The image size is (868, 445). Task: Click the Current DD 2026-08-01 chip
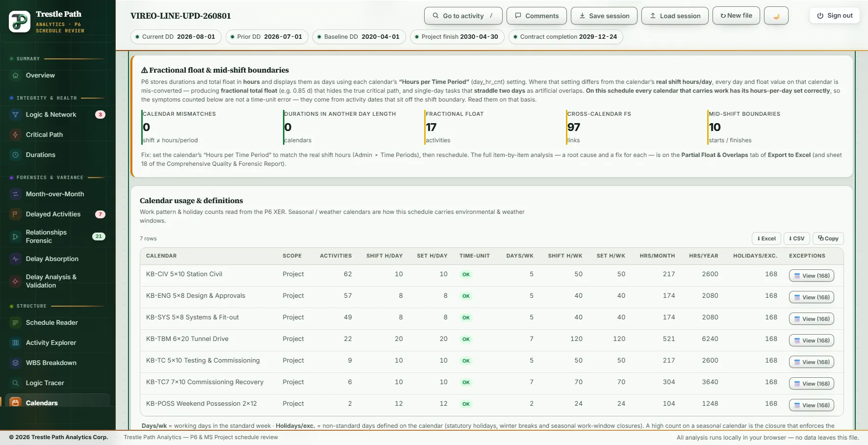tap(176, 37)
